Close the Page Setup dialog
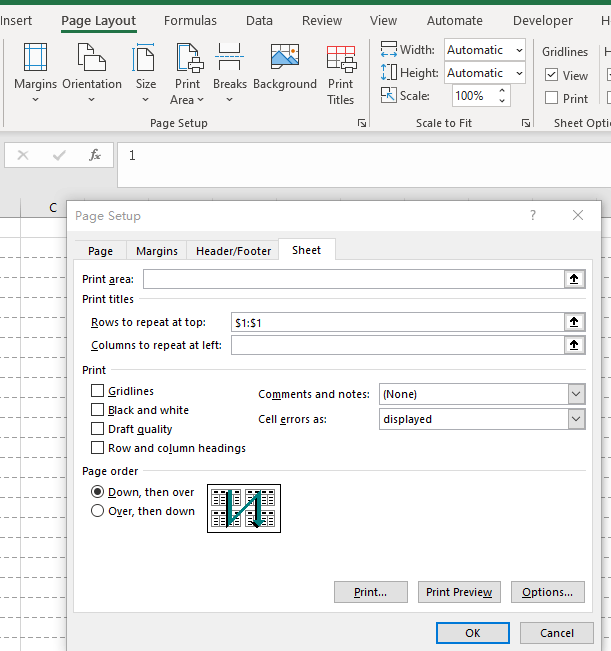Viewport: 611px width, 651px height. coord(578,215)
